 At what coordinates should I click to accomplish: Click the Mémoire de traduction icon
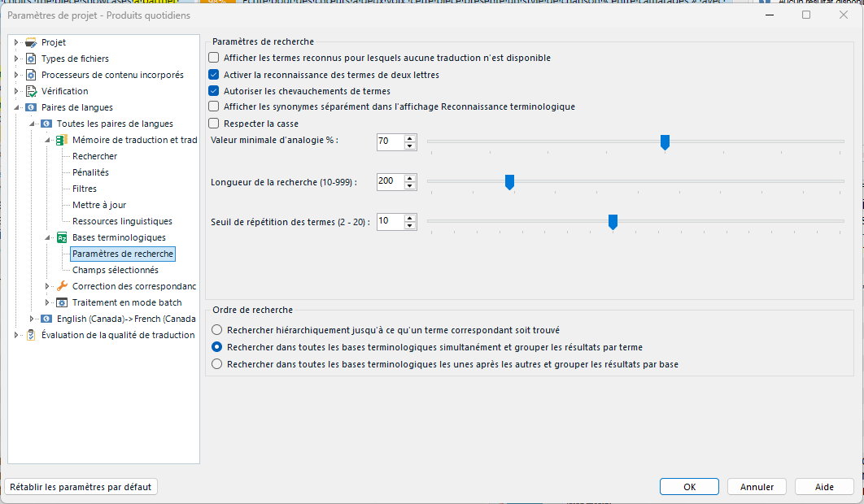60,140
